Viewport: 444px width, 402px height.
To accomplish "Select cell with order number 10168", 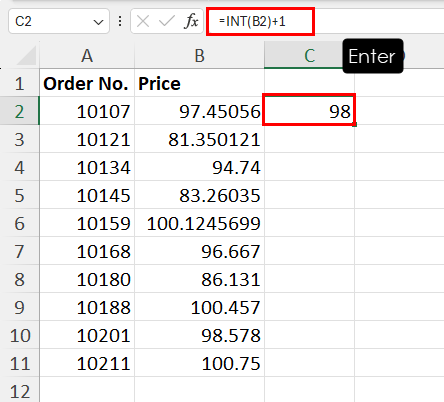I will point(87,251).
